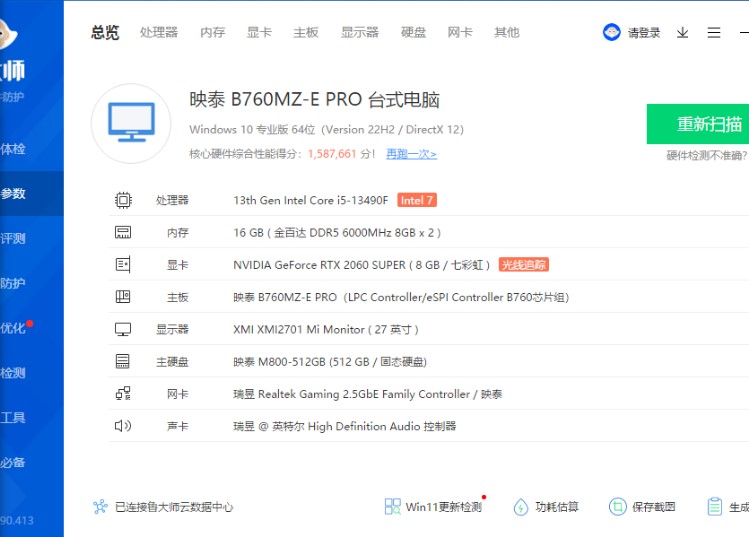Select the M800-512GB disk text
Screen dimensions: 749x537
[x=330, y=362]
